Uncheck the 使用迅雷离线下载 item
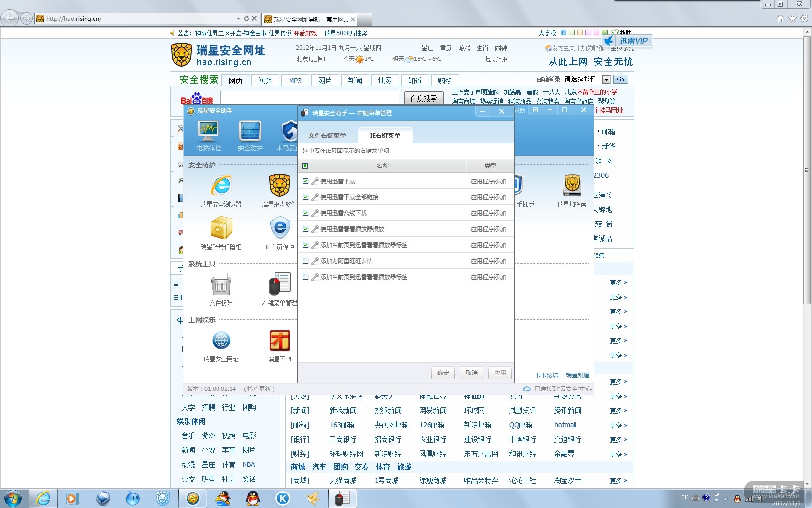 pos(305,213)
